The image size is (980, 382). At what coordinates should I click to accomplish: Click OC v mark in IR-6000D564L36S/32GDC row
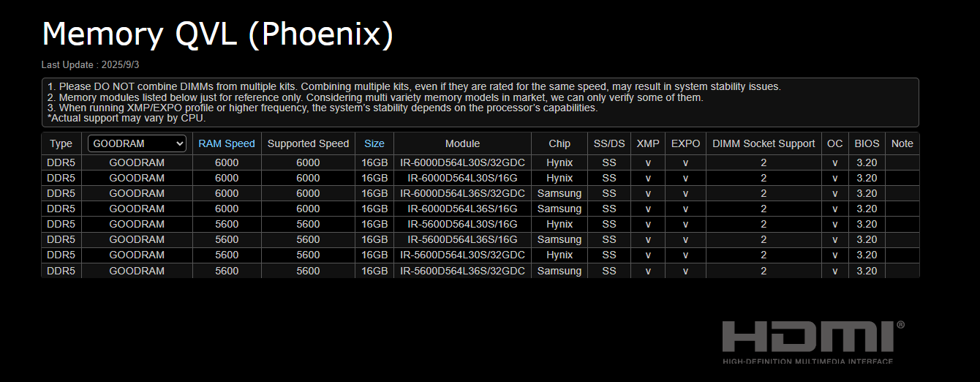pos(834,193)
